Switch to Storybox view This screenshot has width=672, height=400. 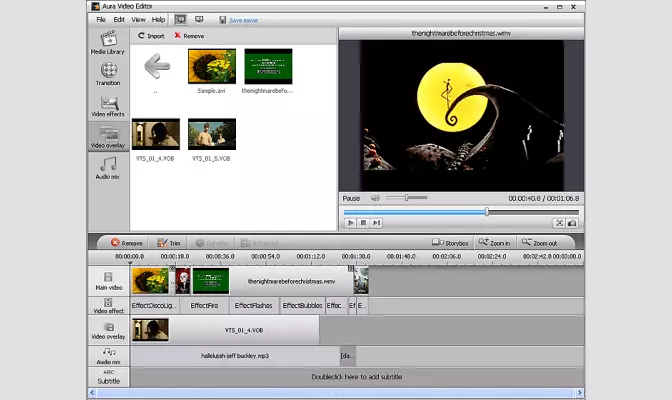tap(450, 243)
